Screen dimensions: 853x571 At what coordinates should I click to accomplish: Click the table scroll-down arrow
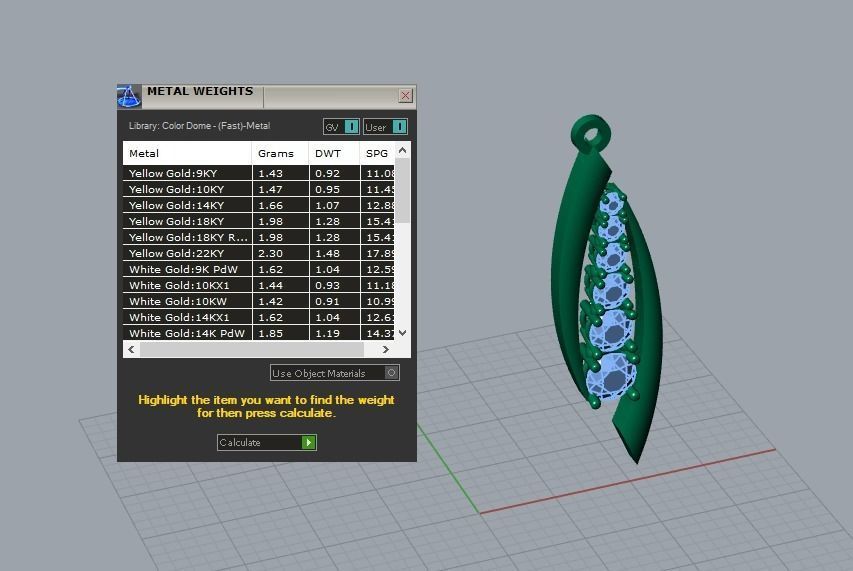(x=403, y=333)
